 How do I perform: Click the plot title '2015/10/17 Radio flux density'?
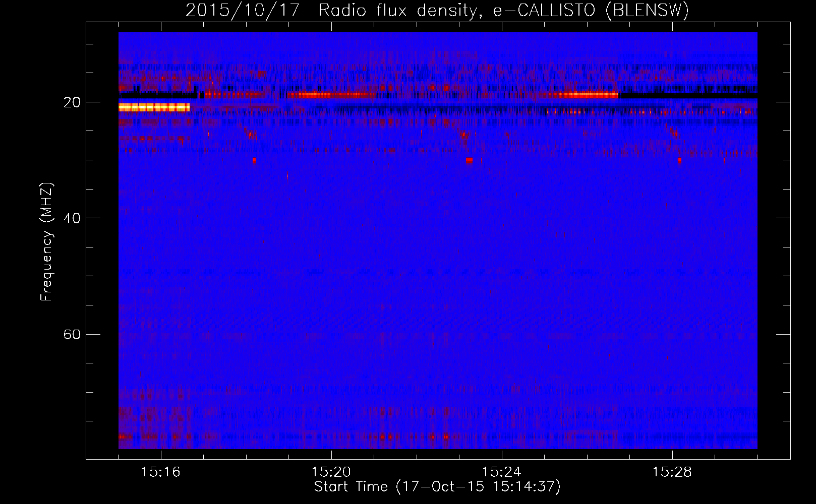[x=437, y=10]
